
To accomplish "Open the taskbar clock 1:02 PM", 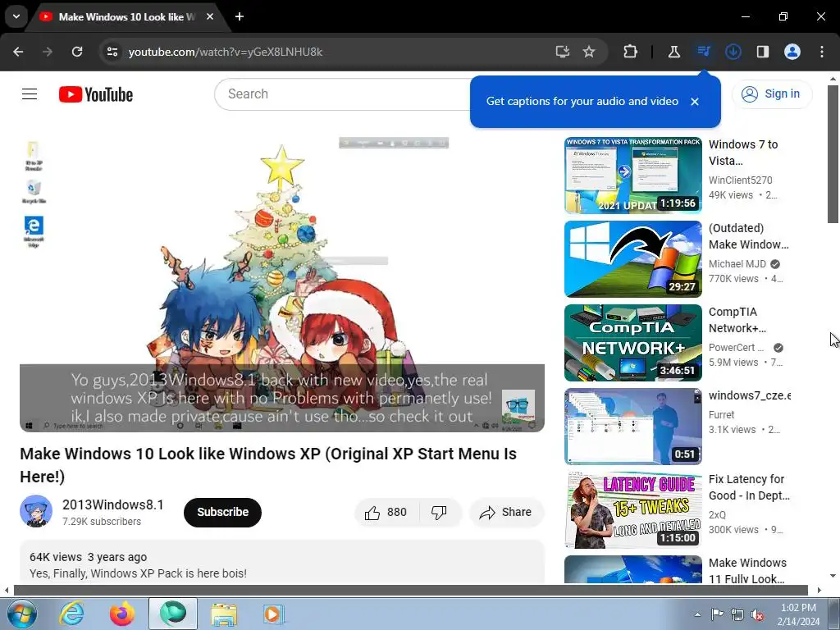I will coord(798,614).
